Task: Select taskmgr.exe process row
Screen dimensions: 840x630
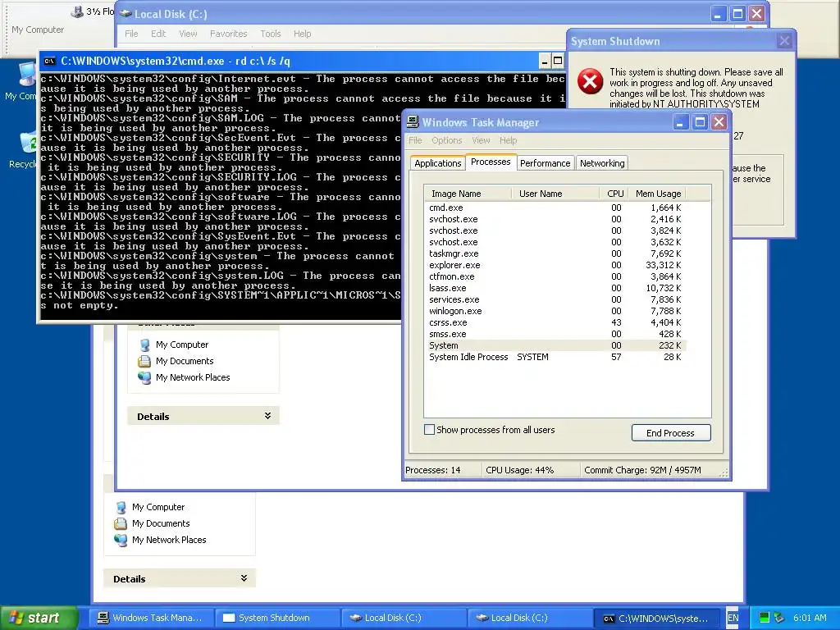Action: [x=555, y=254]
